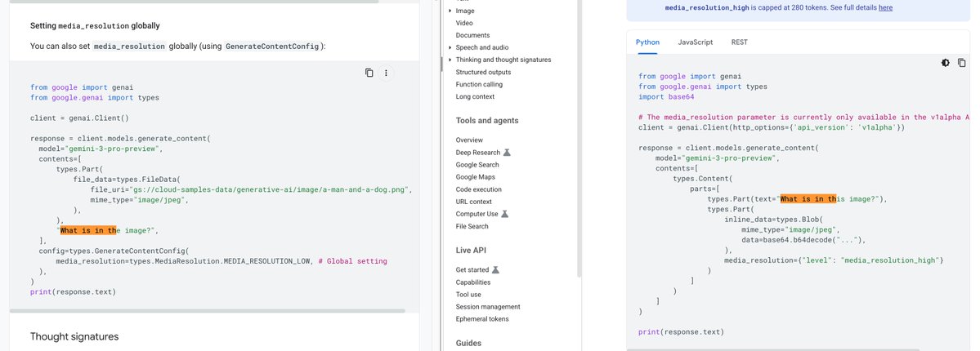The height and width of the screenshot is (351, 980).
Task: Click the 'Setting media_resolution globally' heading
Action: tap(95, 26)
